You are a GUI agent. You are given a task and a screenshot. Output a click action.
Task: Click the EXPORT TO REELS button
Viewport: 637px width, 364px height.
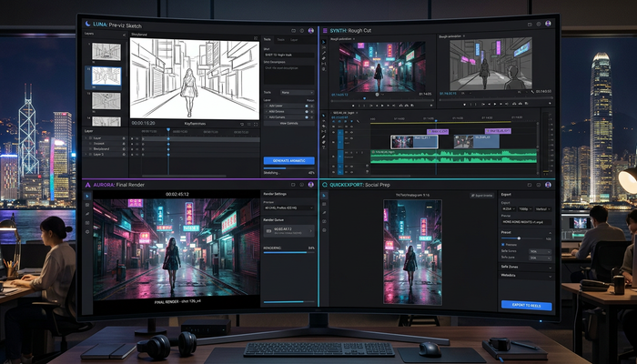click(527, 305)
